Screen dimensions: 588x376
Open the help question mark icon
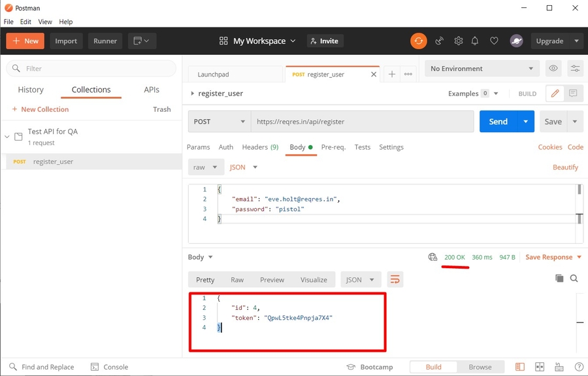(578, 367)
